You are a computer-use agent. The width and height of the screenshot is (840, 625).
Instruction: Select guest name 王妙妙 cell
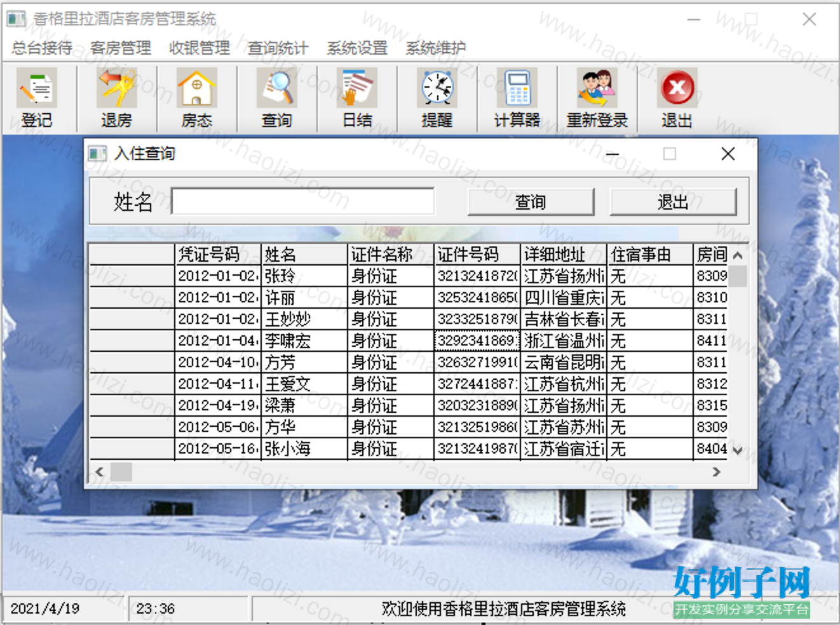pyautogui.click(x=304, y=319)
